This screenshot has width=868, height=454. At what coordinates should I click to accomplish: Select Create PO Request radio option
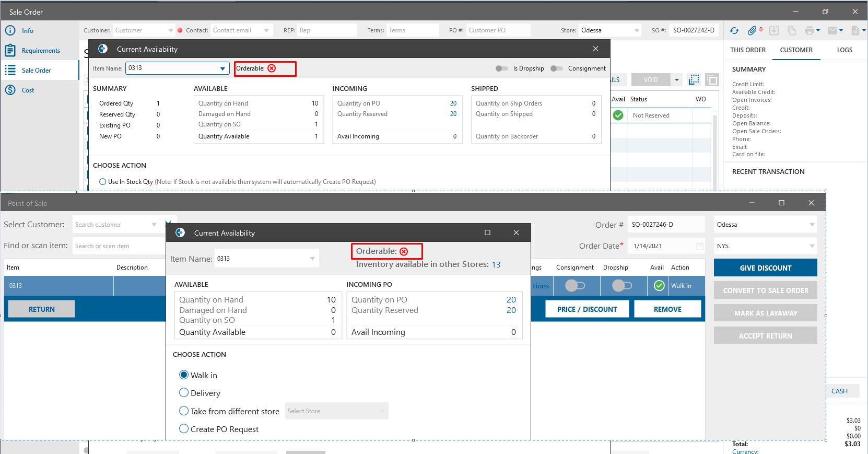coord(184,428)
